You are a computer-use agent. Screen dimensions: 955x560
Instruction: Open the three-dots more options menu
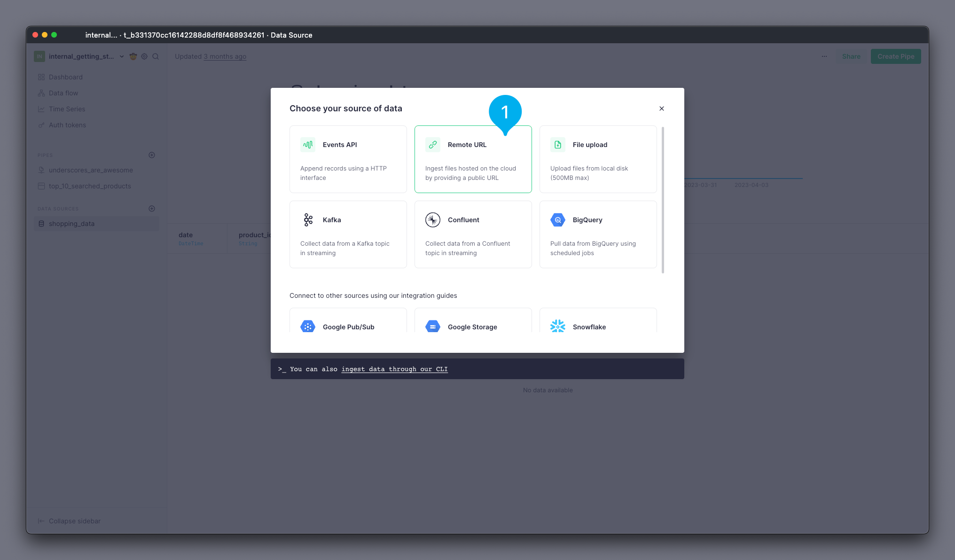[824, 56]
